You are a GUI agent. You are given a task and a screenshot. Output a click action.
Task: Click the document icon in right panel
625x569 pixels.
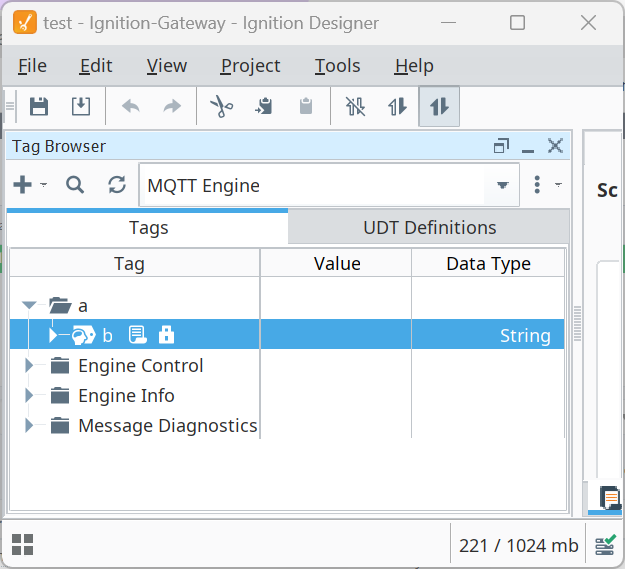610,496
